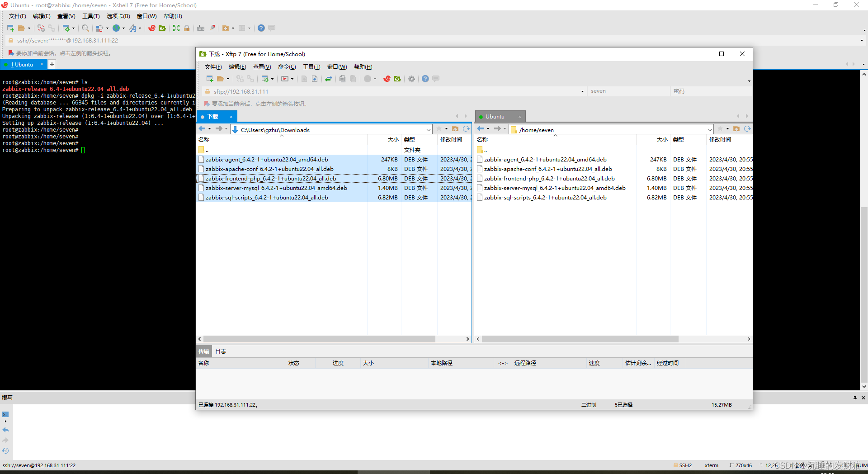
Task: Open back-history dropdown in local pane
Action: [x=209, y=129]
